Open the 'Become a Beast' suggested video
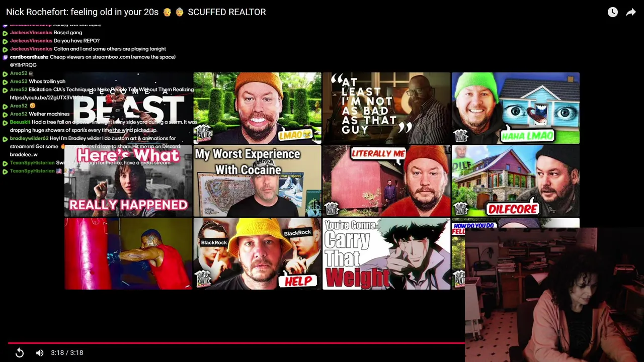The width and height of the screenshot is (644, 362). [x=128, y=108]
